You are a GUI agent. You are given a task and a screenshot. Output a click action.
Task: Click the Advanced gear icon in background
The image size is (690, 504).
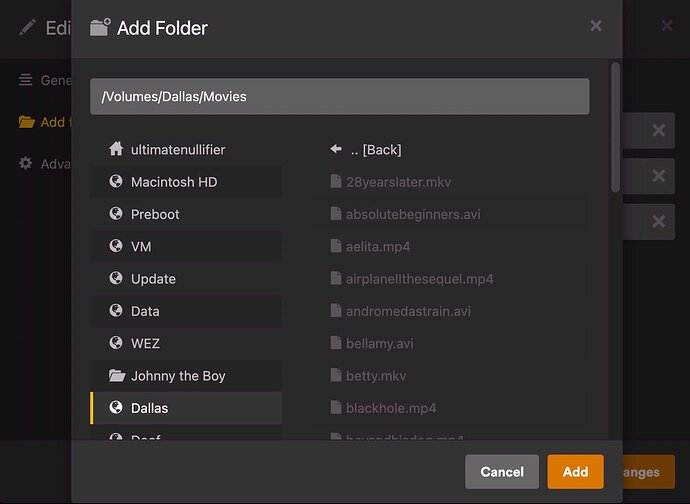[x=26, y=163]
